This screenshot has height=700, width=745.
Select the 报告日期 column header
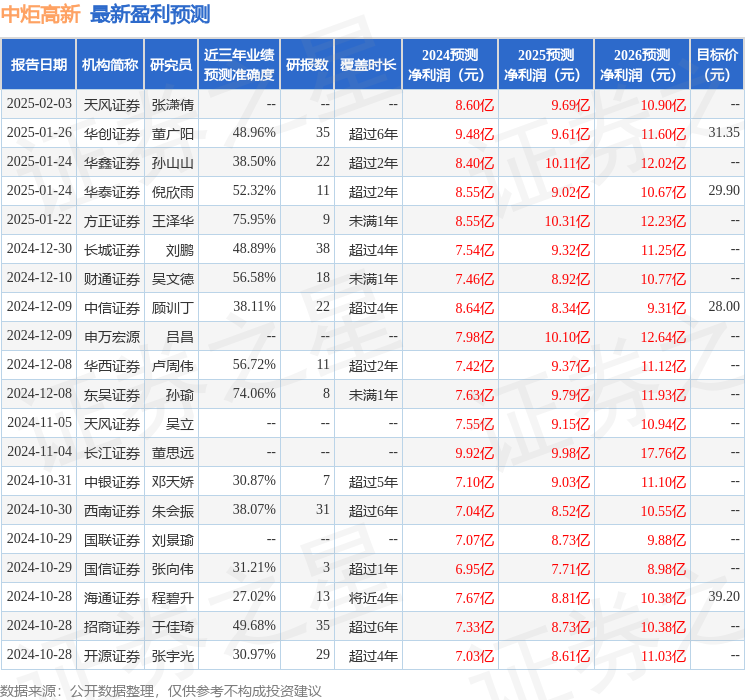click(x=39, y=65)
